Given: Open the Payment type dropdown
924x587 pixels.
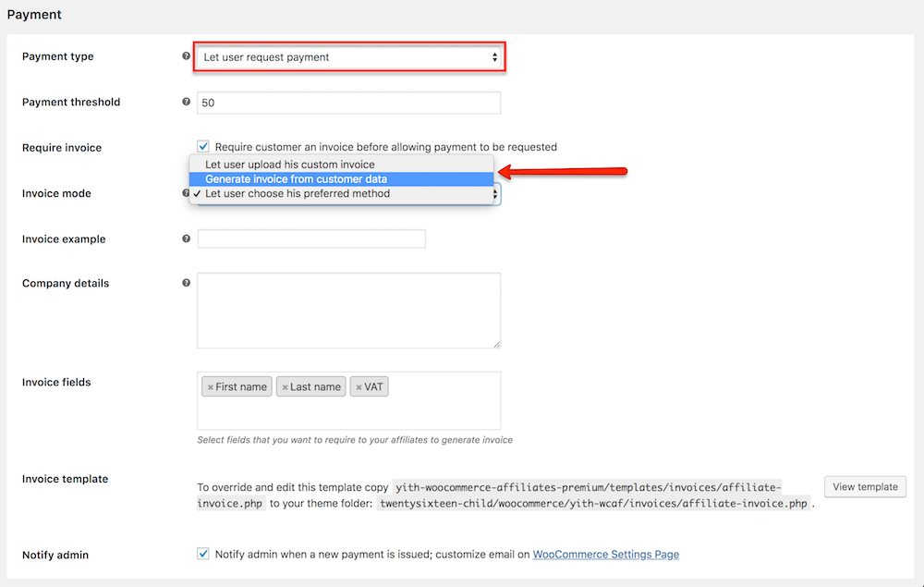Looking at the screenshot, I should coord(349,56).
